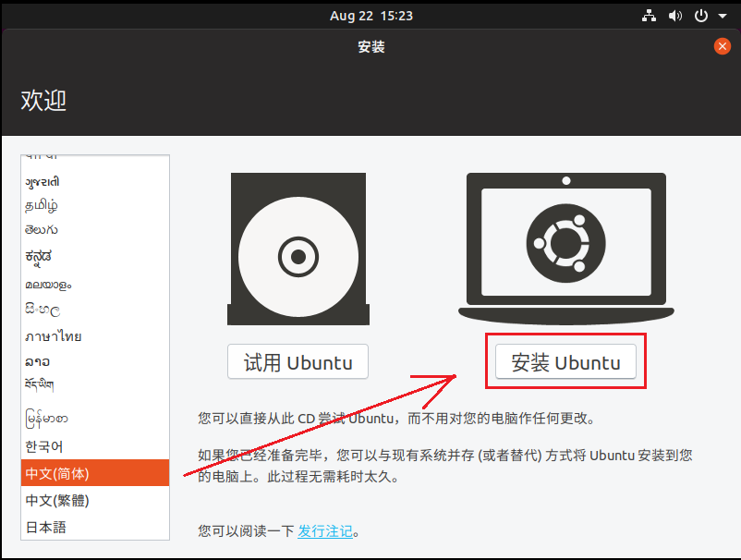Image resolution: width=741 pixels, height=560 pixels.
Task: Select Malayalam മലയാളം language entry
Action: [95, 285]
